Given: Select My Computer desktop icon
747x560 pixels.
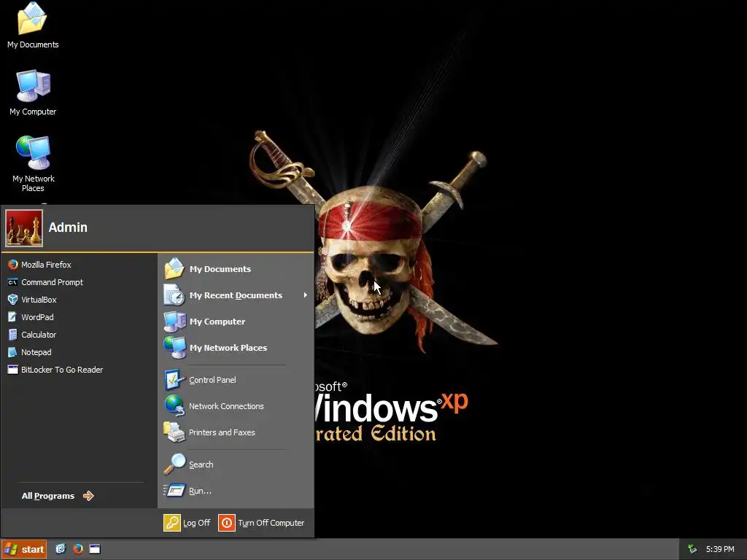Looking at the screenshot, I should click(x=33, y=93).
